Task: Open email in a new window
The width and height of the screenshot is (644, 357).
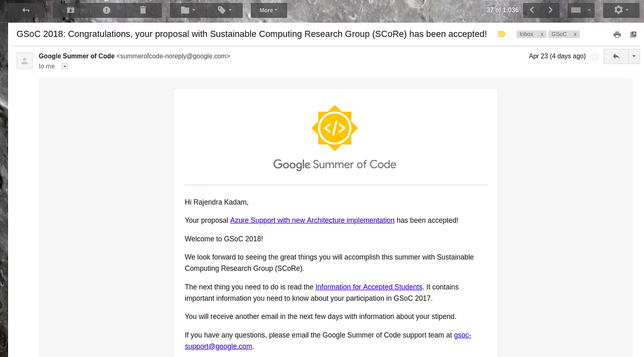Action: (634, 34)
